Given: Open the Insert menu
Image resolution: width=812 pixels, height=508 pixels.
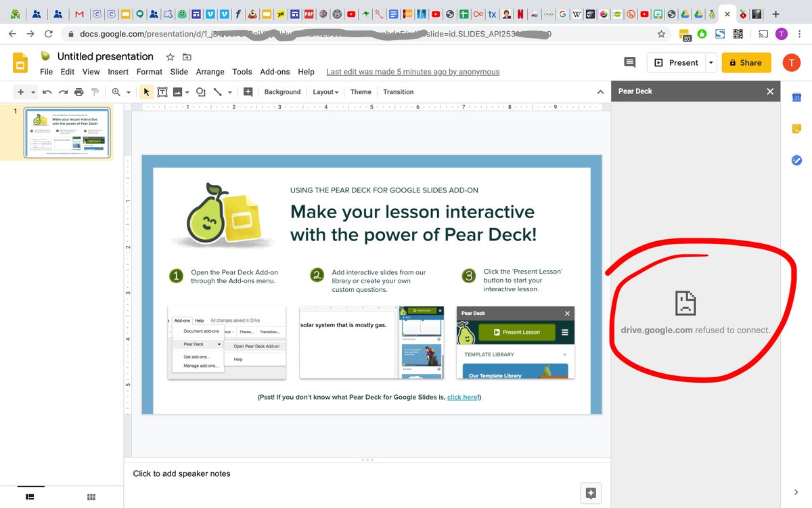Looking at the screenshot, I should (118, 72).
